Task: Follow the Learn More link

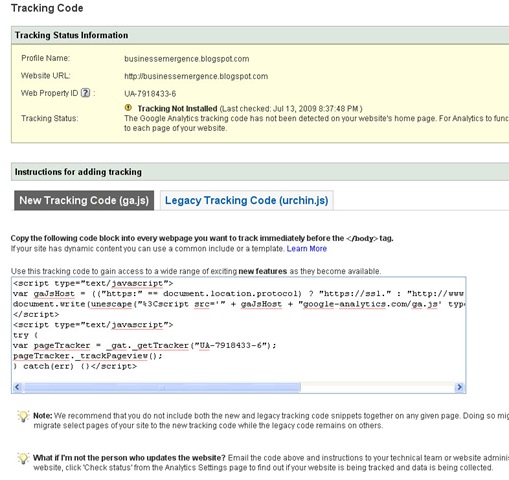Action: [x=307, y=249]
